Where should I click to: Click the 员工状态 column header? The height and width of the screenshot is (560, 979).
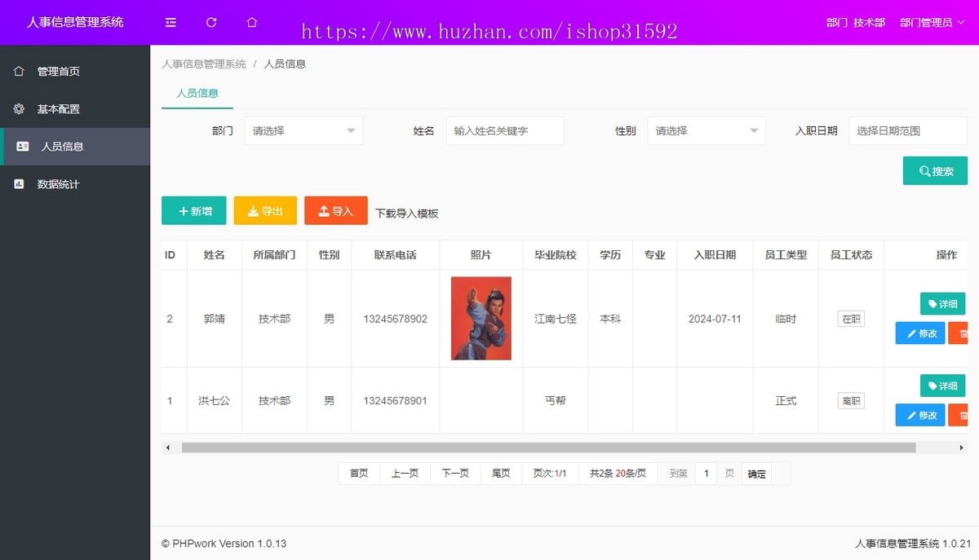[851, 255]
